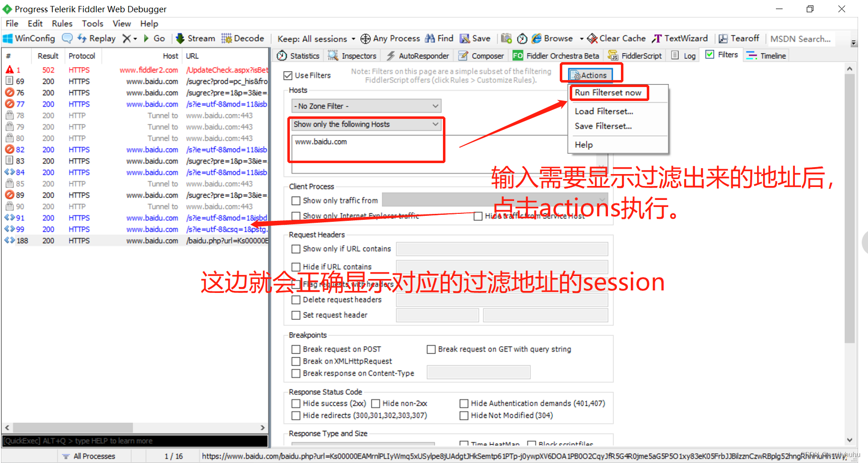Open the View menu
Screen dimensions: 868x463
pyautogui.click(x=121, y=23)
